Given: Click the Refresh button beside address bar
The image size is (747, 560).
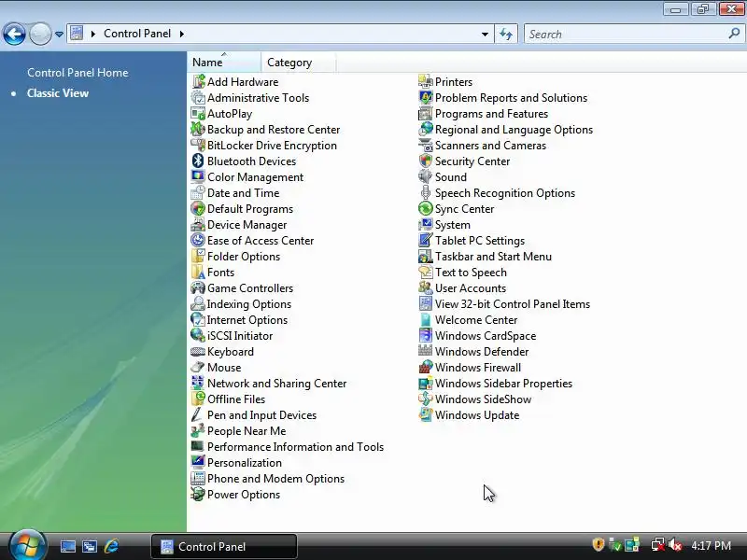Looking at the screenshot, I should click(x=506, y=34).
